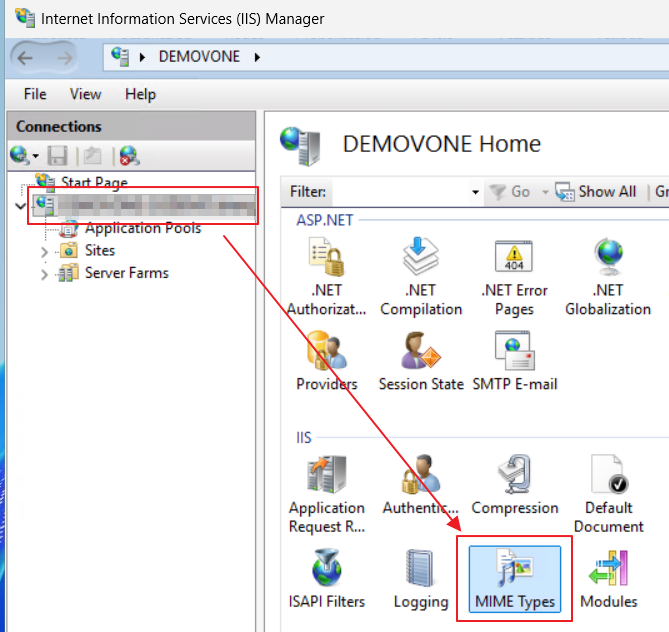Click the Save connections disk icon
Image resolution: width=669 pixels, height=632 pixels.
(x=57, y=156)
